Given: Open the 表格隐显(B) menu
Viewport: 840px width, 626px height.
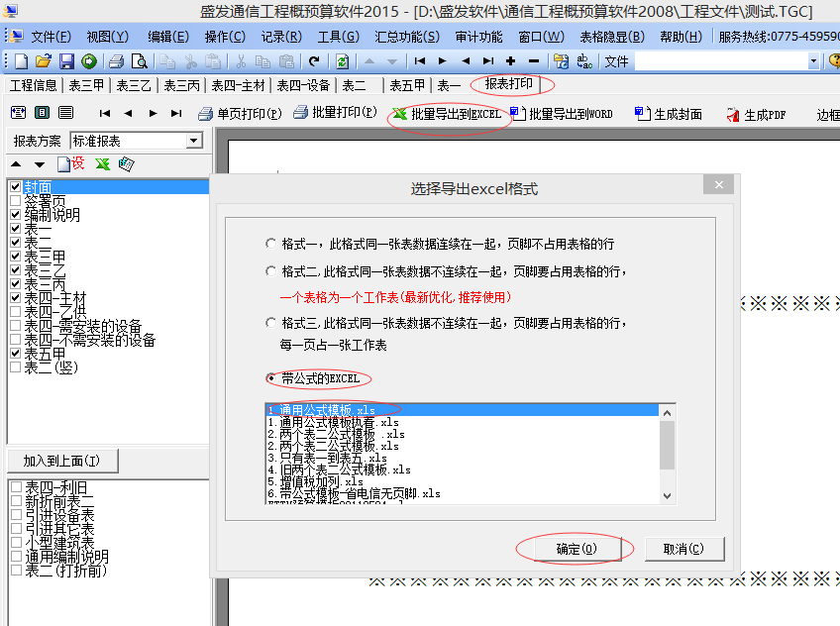Looking at the screenshot, I should 612,37.
